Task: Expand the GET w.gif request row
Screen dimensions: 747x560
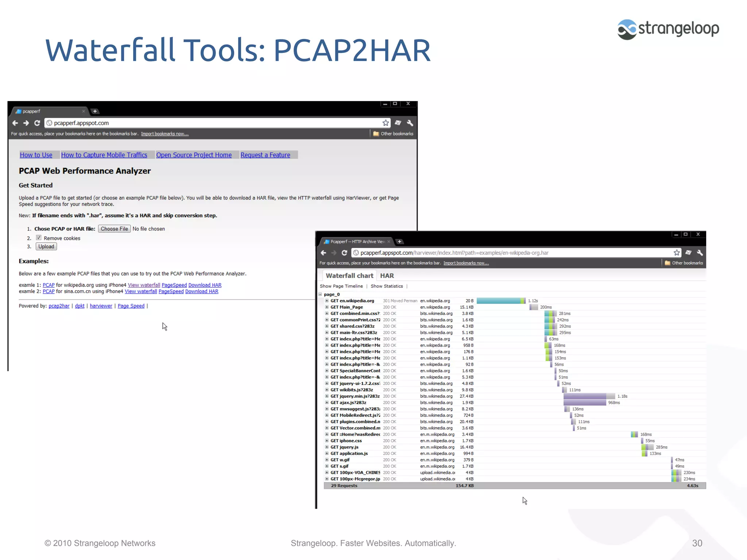Action: point(327,460)
